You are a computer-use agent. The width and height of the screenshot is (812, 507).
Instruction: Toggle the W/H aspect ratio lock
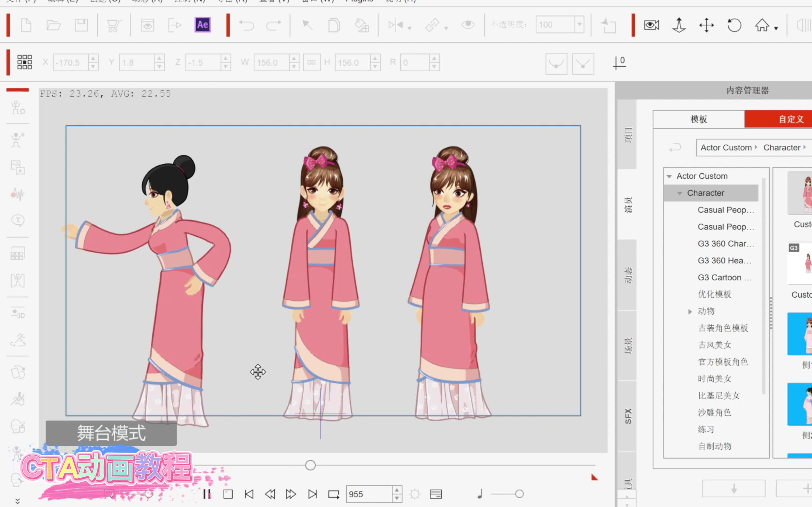point(311,62)
